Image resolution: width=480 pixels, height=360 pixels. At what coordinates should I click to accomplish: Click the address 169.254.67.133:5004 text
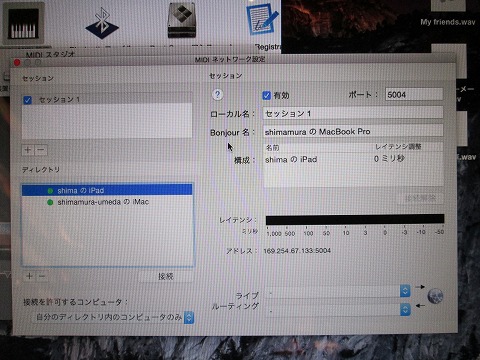(297, 251)
